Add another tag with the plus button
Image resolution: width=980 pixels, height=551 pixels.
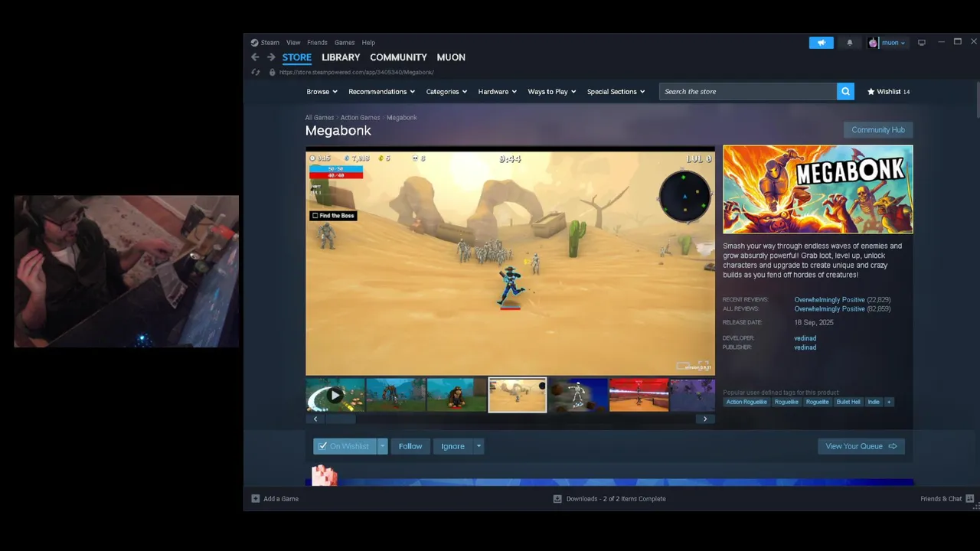[889, 402]
